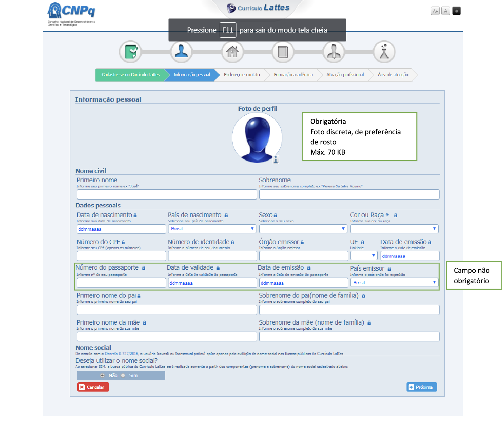Go to the Formação acadêmica tab
The width and height of the screenshot is (504, 422).
click(293, 75)
